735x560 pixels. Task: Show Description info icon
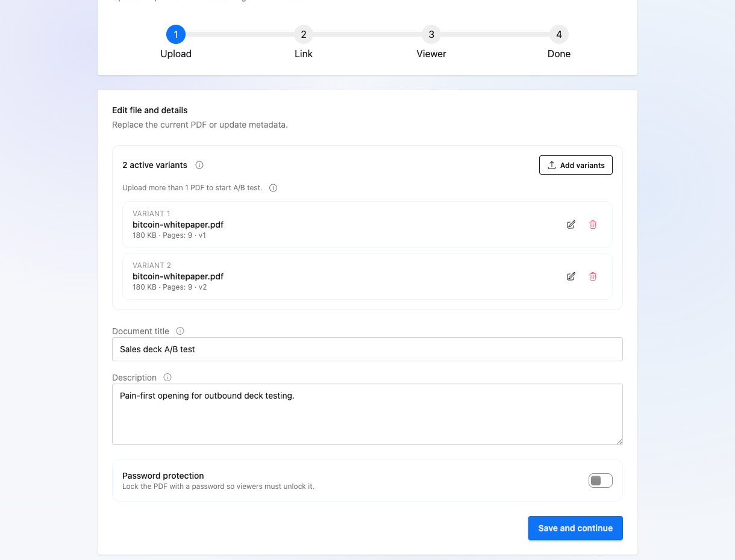[x=167, y=378]
